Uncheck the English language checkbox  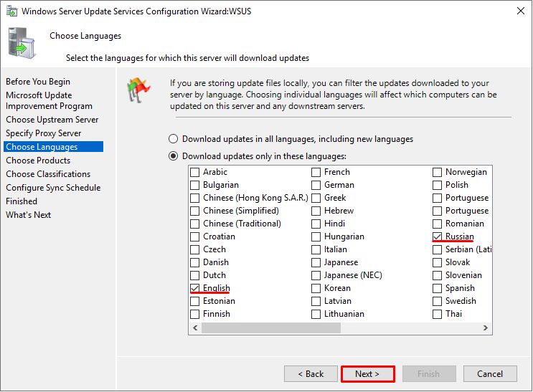(195, 288)
